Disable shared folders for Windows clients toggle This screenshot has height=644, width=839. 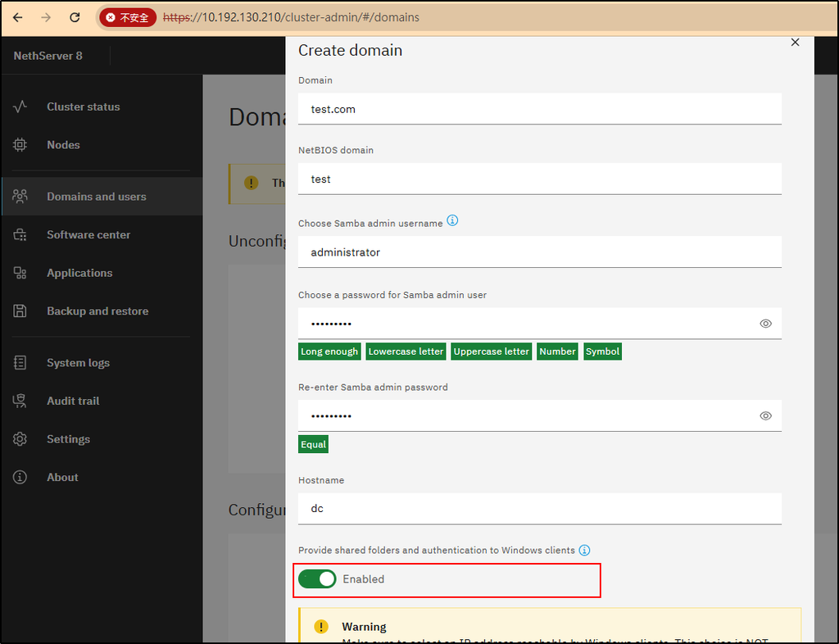[x=317, y=578]
